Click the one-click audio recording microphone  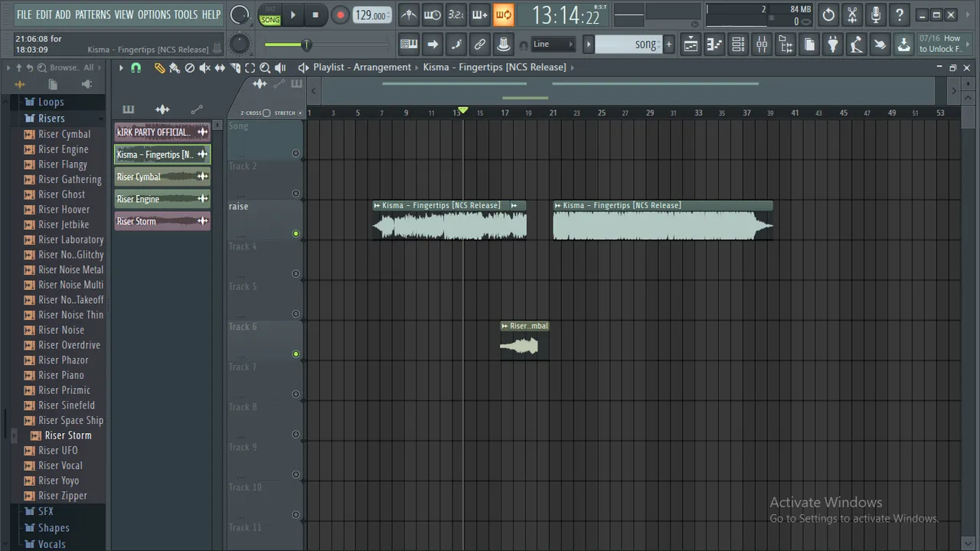pos(876,15)
